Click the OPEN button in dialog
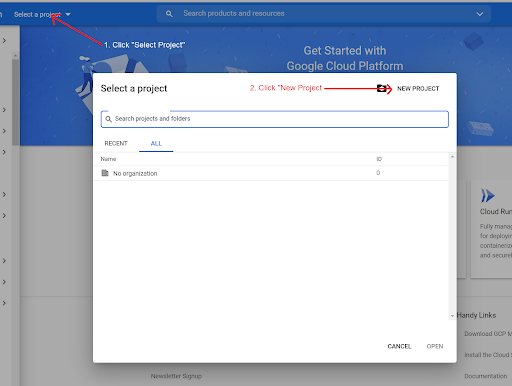Screen dimensions: 512x386 [435, 346]
